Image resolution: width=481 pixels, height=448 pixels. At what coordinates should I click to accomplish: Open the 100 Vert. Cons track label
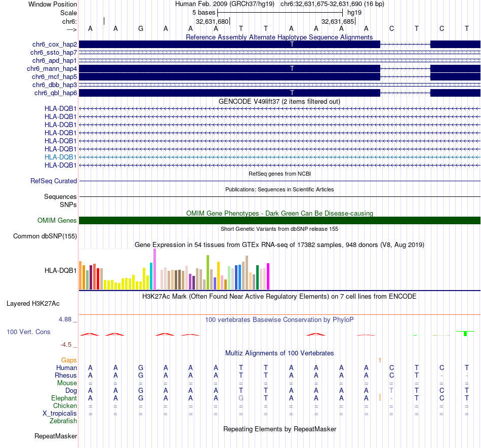pos(28,332)
